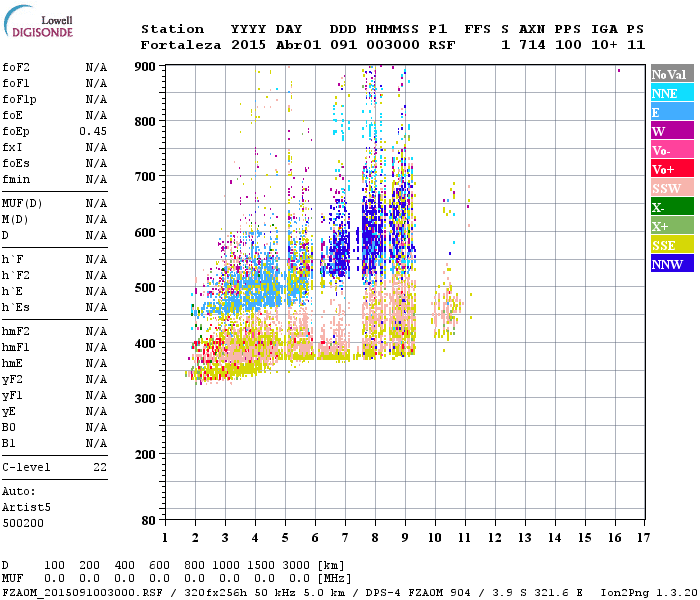Click the 13 MHz frequency axis label
The width and height of the screenshot is (700, 600).
525,538
